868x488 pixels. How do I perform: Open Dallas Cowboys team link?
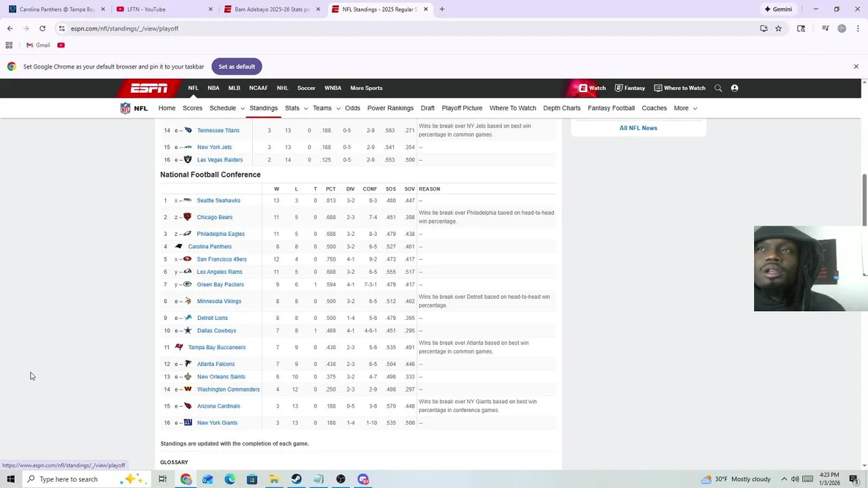coord(216,331)
